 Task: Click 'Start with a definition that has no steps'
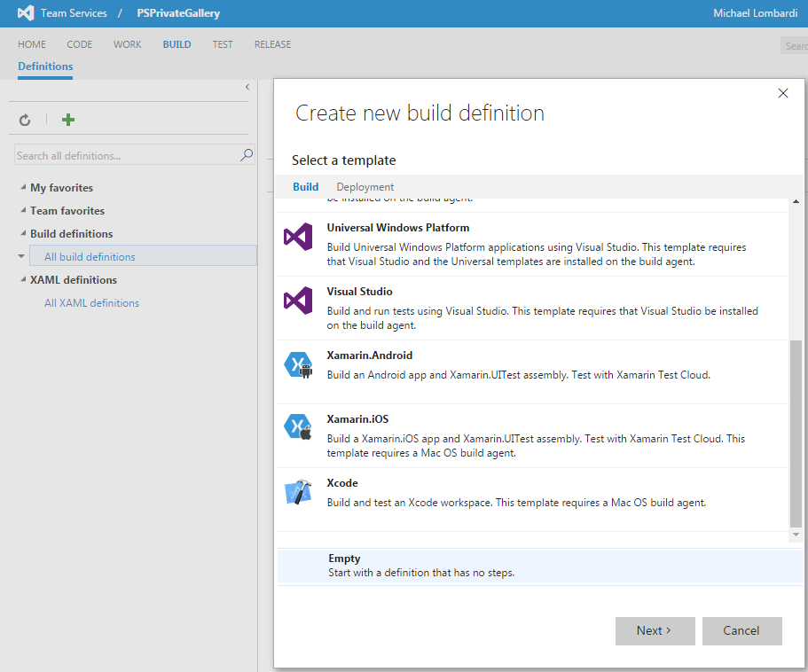tap(421, 573)
